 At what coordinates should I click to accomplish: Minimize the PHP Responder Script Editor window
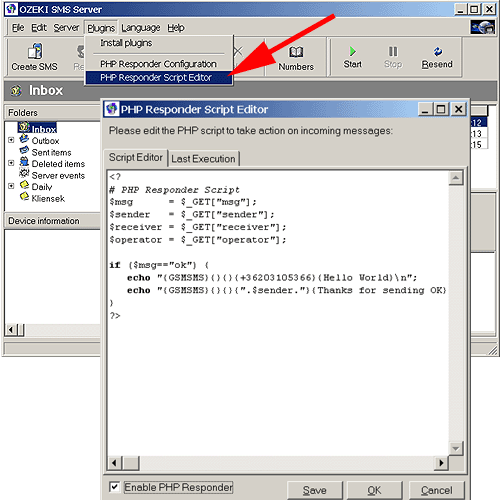coord(425,109)
